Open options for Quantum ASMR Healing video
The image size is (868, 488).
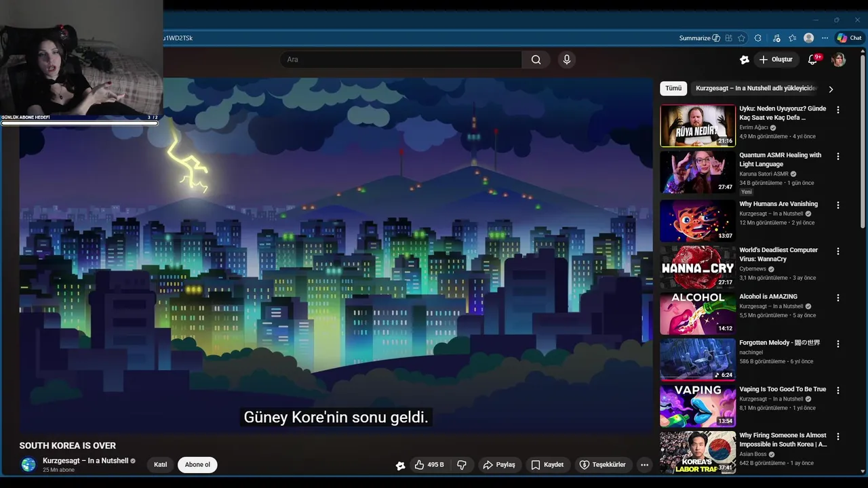(x=838, y=156)
